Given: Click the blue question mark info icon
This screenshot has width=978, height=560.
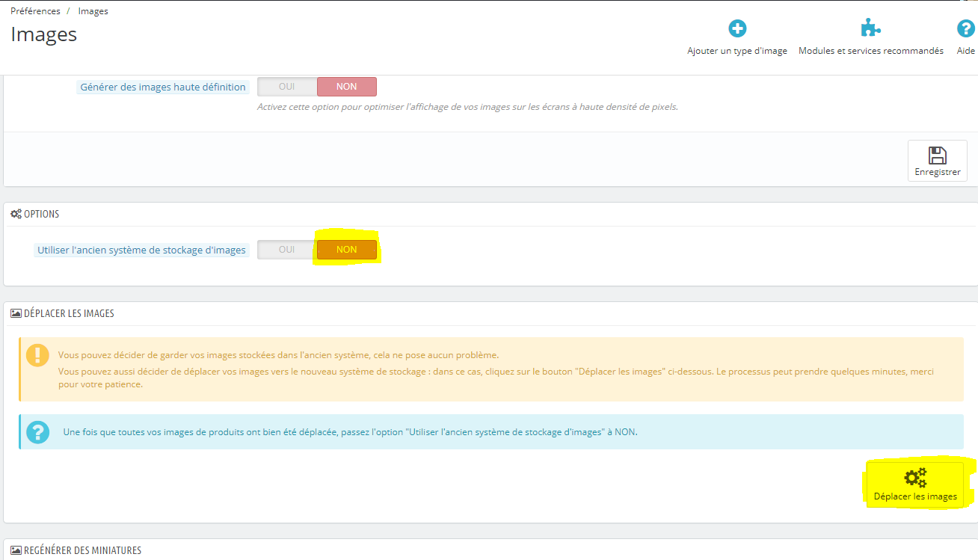Looking at the screenshot, I should point(37,432).
